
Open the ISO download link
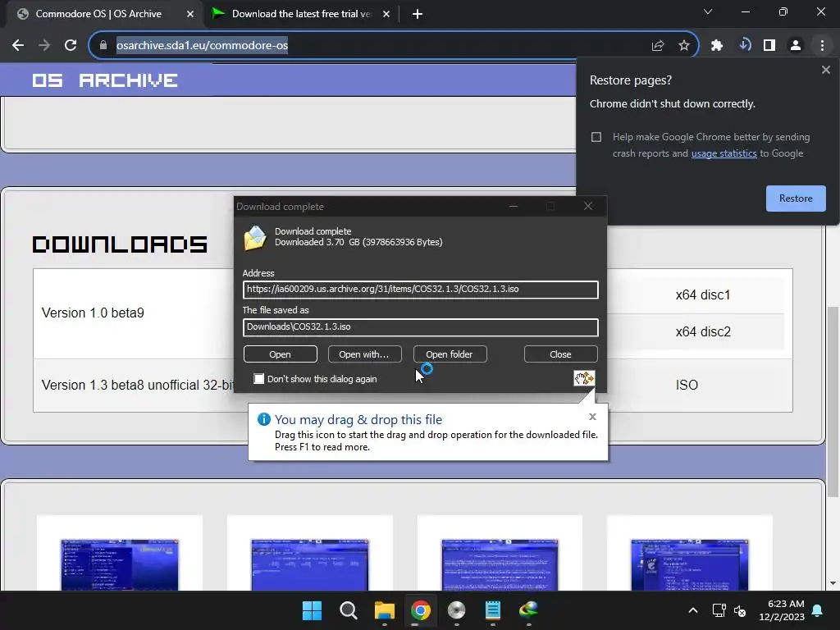point(687,386)
